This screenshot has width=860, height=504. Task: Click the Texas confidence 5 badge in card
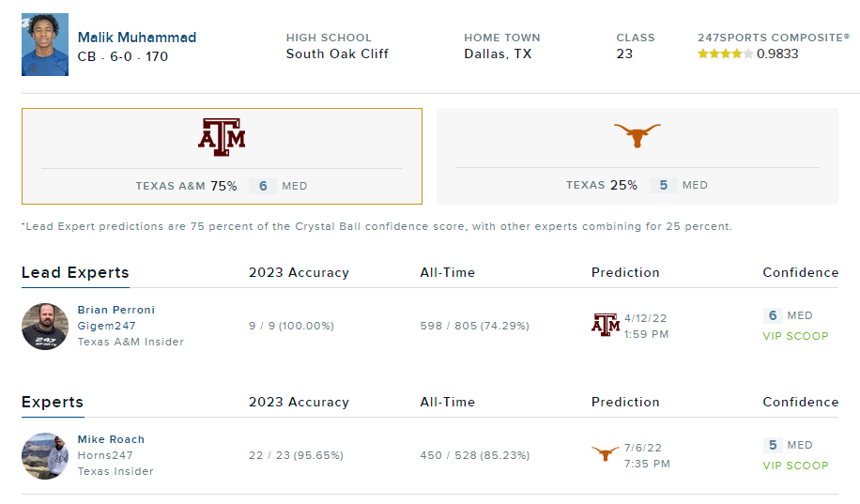point(663,185)
